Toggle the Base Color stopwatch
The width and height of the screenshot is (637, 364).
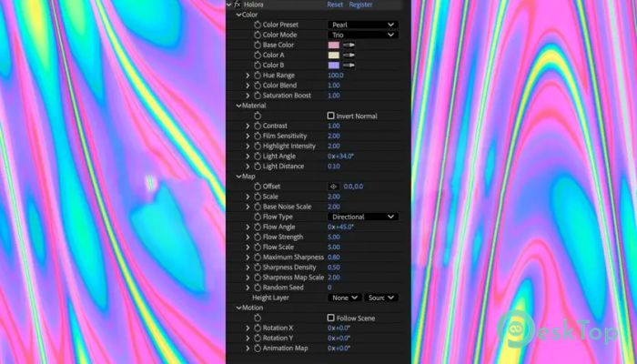258,45
